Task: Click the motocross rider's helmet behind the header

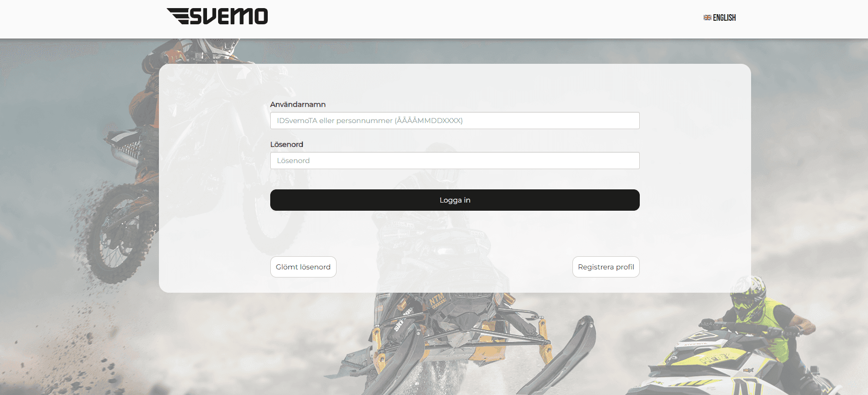Action: pos(223,47)
